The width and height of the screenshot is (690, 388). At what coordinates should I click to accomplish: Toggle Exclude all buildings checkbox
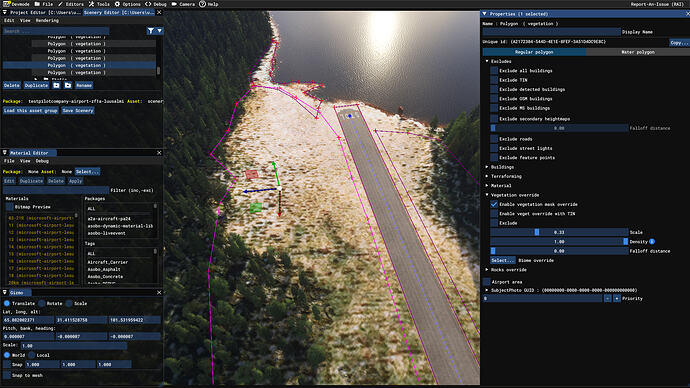tap(494, 71)
